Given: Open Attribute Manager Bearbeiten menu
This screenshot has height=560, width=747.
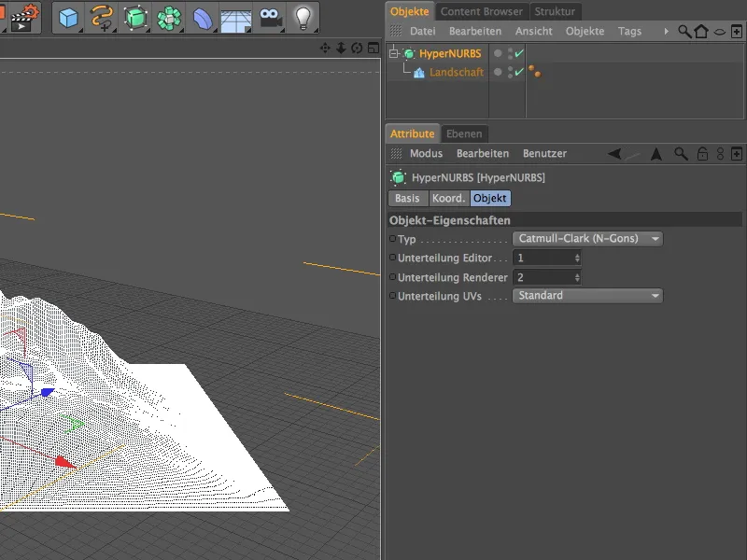Looking at the screenshot, I should 483,153.
